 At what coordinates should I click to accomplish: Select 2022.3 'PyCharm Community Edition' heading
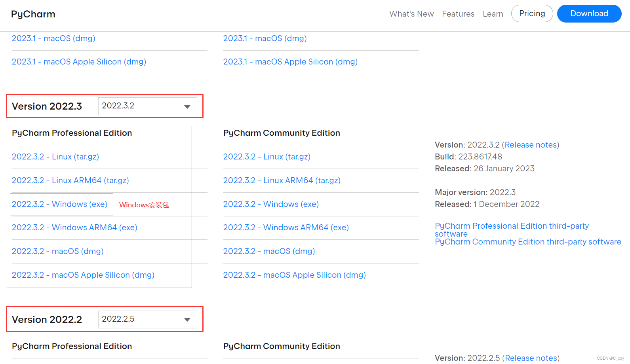[282, 133]
